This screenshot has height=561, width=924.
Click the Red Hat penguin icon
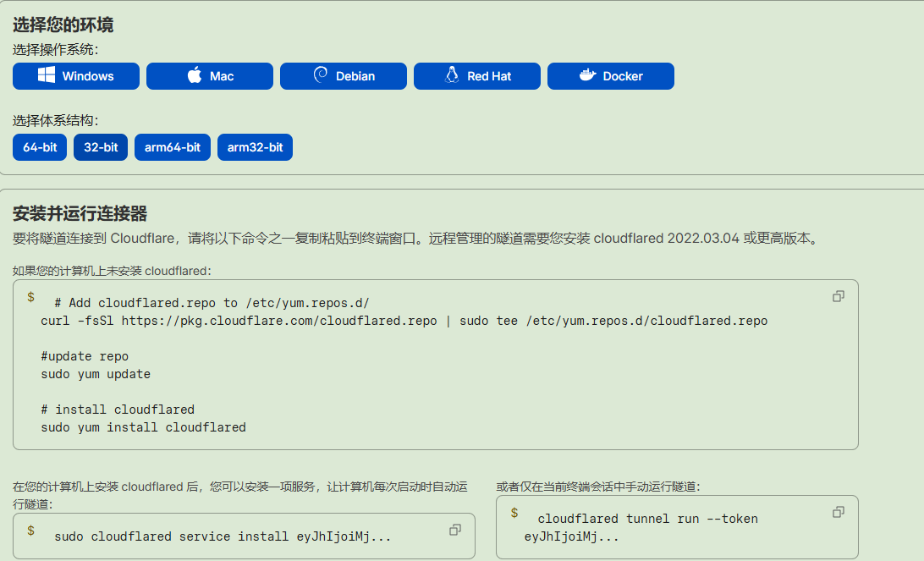(x=452, y=74)
